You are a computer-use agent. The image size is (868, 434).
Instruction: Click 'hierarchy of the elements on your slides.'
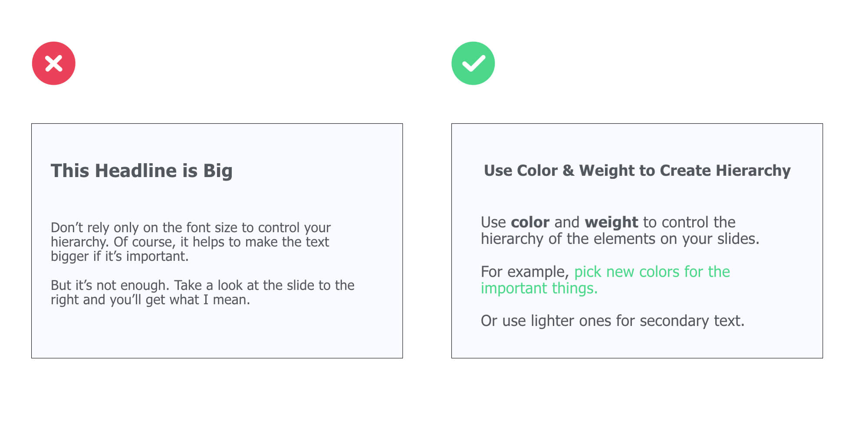(620, 239)
